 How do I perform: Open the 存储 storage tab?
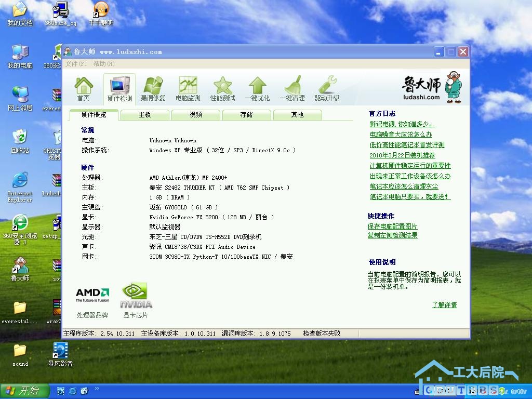coord(246,115)
